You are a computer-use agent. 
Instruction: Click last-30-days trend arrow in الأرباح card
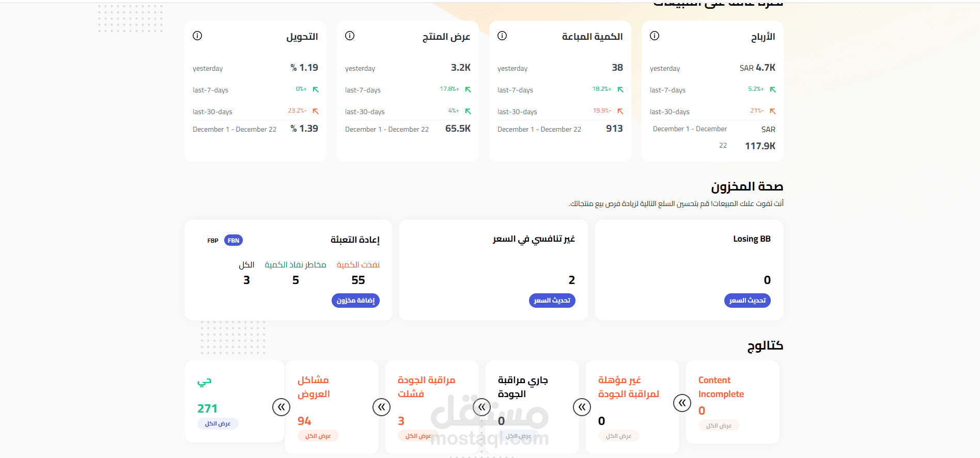click(773, 111)
